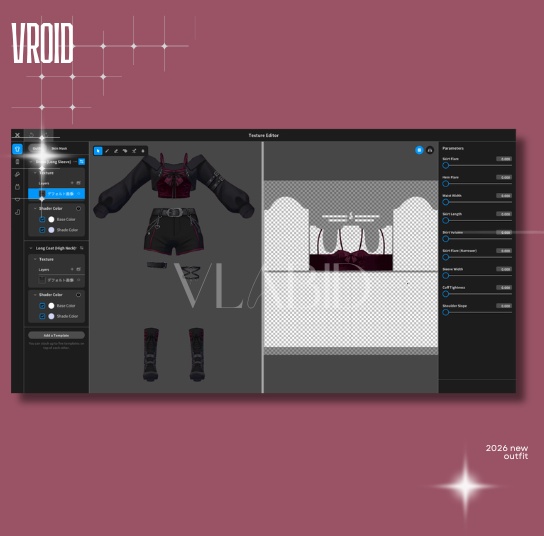This screenshot has width=544, height=536.
Task: Select the Long Coat default image layer
Action: pos(57,280)
